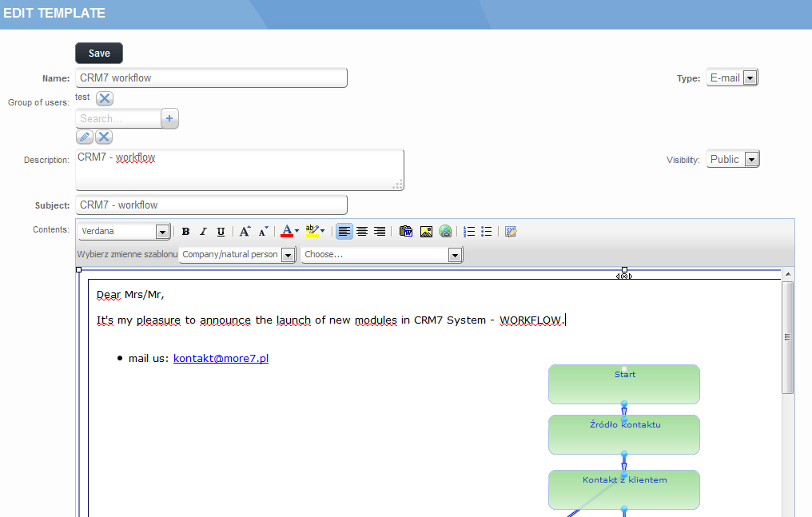Open the Choose... variable dropdown

click(x=382, y=255)
